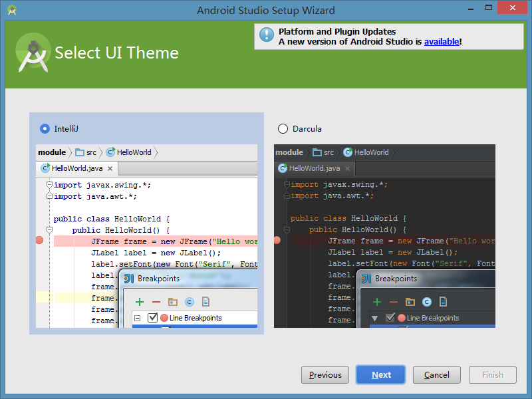The image size is (532, 399).
Task: Click 'JLabel label' code line in Darcula preview
Action: click(x=392, y=252)
